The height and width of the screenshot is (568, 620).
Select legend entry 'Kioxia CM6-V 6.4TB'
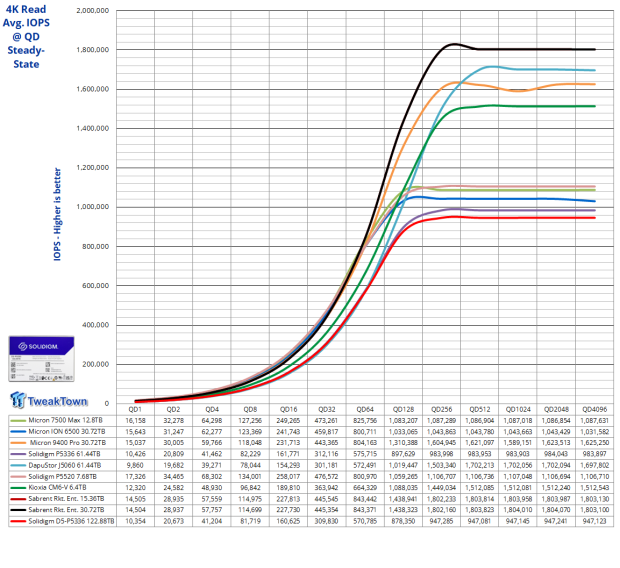point(57,487)
